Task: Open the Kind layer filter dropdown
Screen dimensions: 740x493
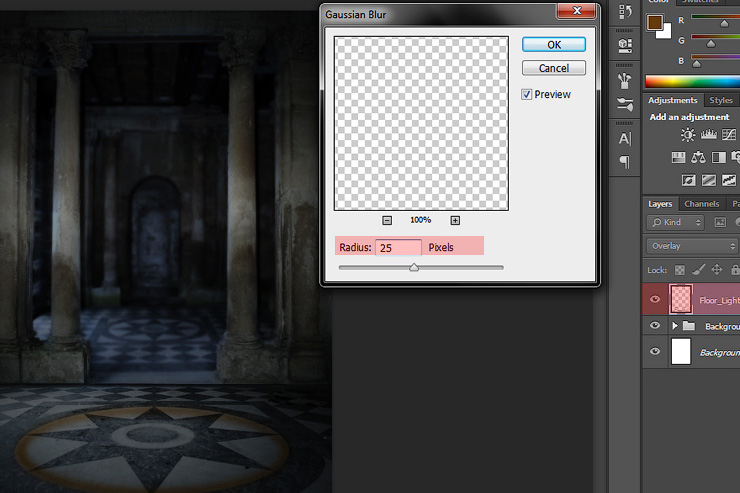Action: 675,222
